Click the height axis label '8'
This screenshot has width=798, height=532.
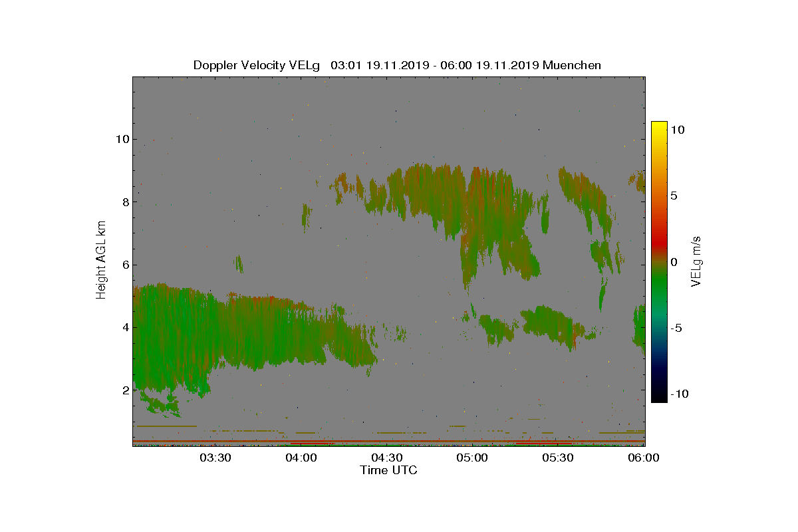click(x=125, y=202)
